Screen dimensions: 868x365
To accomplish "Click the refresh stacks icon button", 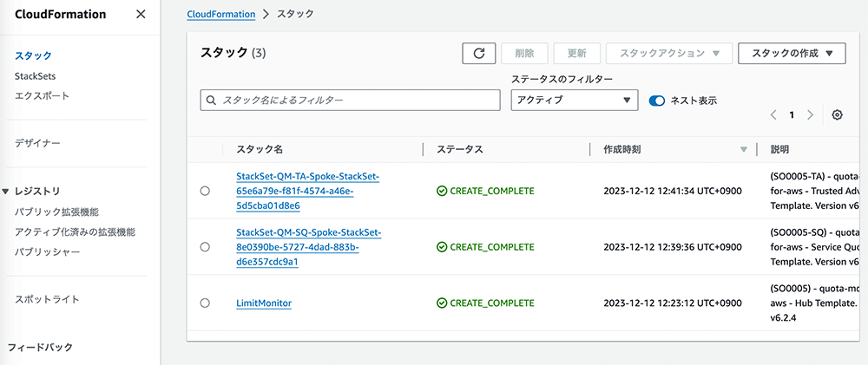I will 479,54.
